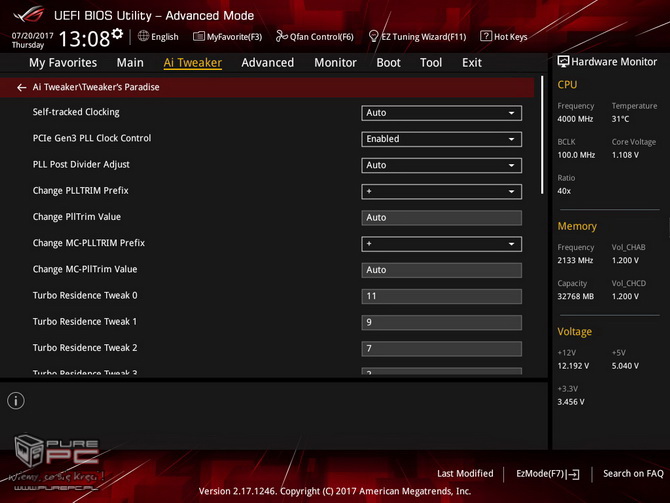Expand Self-tracked Clocking dropdown
Viewport: 670px width, 503px height.
[x=441, y=113]
